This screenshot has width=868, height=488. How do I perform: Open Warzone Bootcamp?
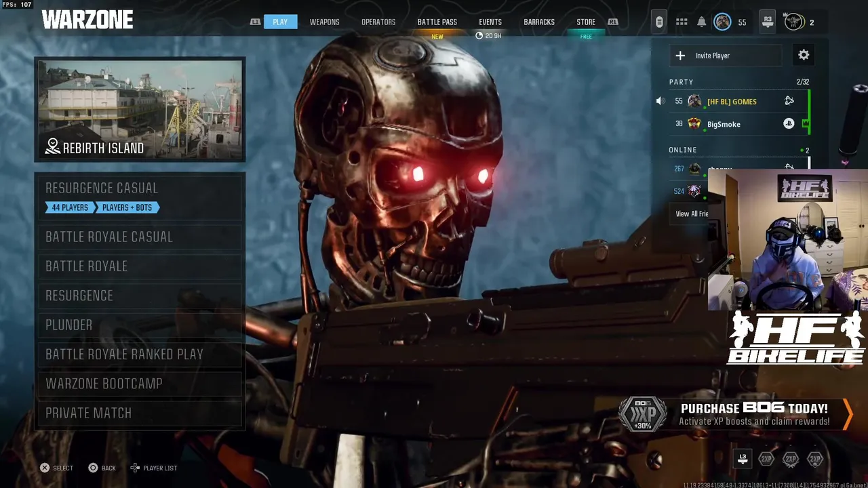coord(140,384)
